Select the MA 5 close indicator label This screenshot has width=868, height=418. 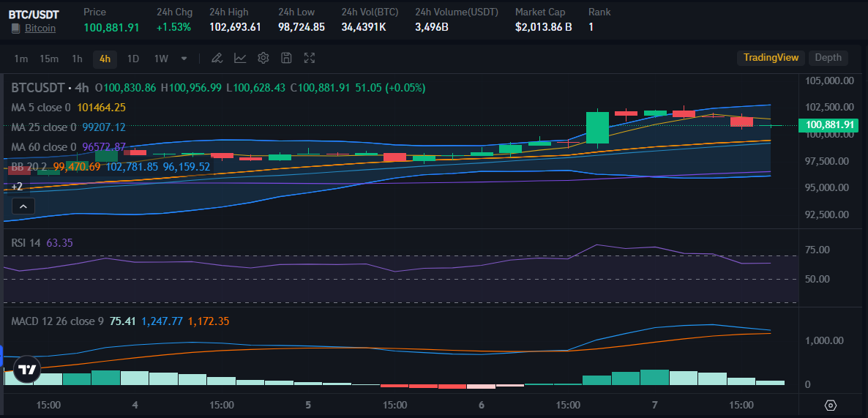point(41,108)
